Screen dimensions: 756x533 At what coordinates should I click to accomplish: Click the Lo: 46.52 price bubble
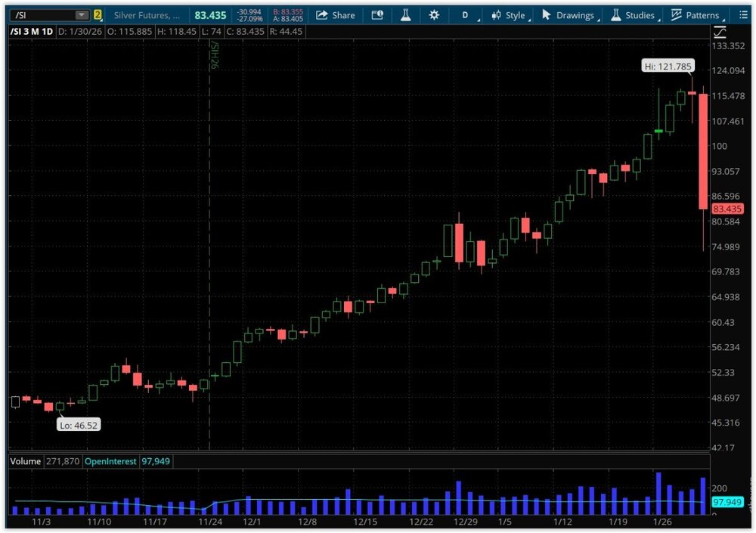79,425
